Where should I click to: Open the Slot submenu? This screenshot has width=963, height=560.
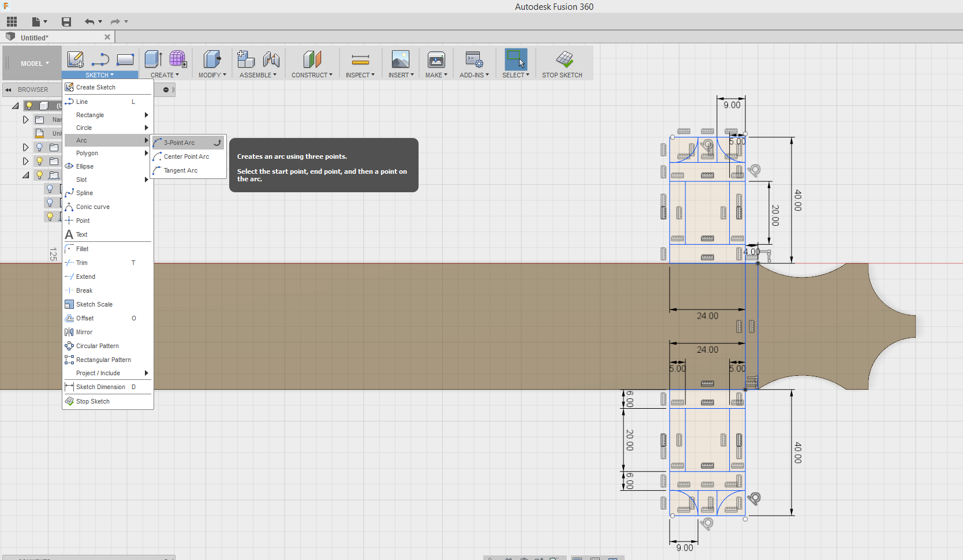tap(108, 180)
